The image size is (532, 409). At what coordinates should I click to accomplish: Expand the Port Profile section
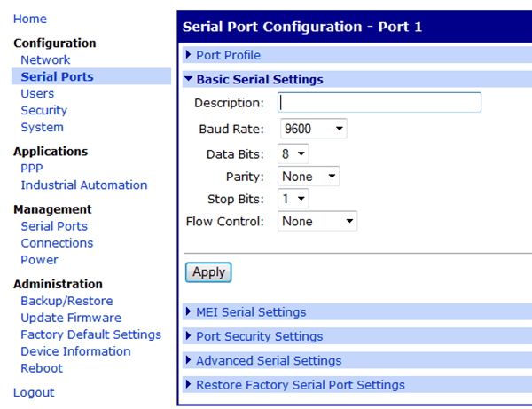(x=228, y=55)
